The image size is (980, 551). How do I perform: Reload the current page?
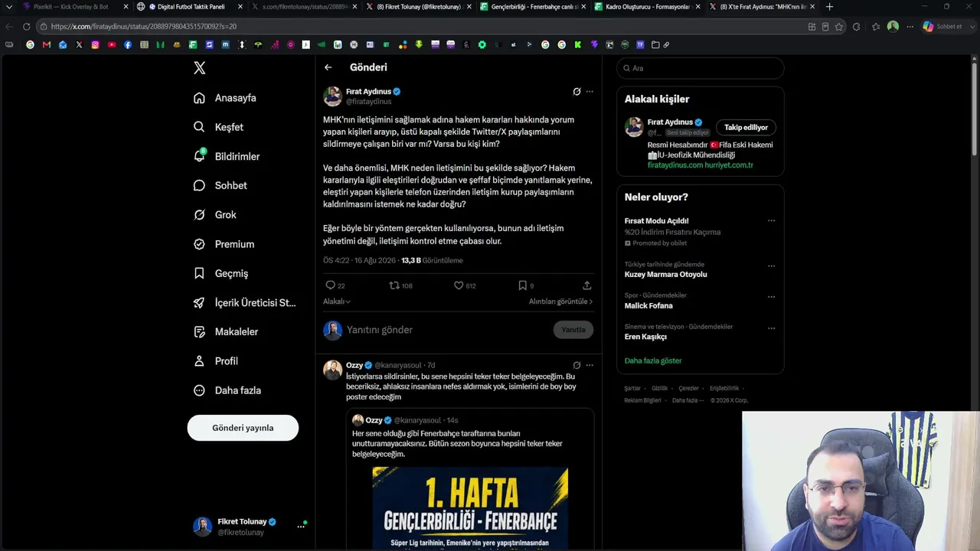[x=26, y=26]
